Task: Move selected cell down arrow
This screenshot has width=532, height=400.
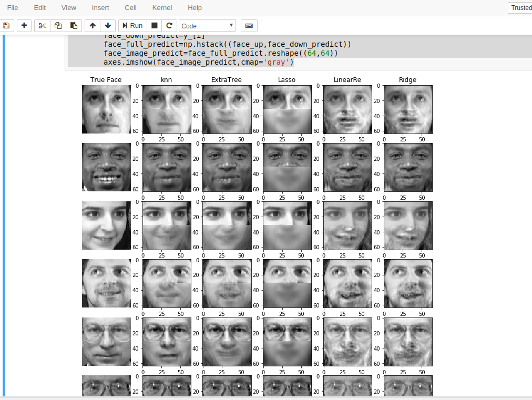Action: tap(108, 25)
